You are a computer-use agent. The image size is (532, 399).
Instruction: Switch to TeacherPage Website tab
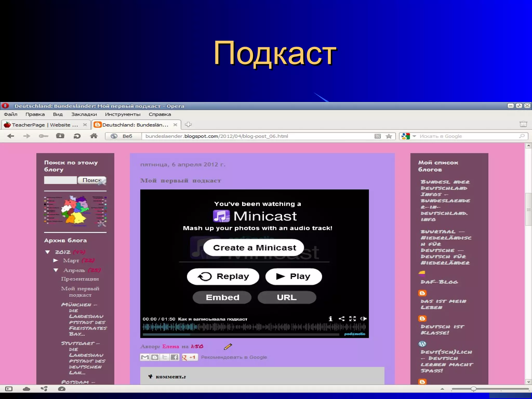(45, 125)
